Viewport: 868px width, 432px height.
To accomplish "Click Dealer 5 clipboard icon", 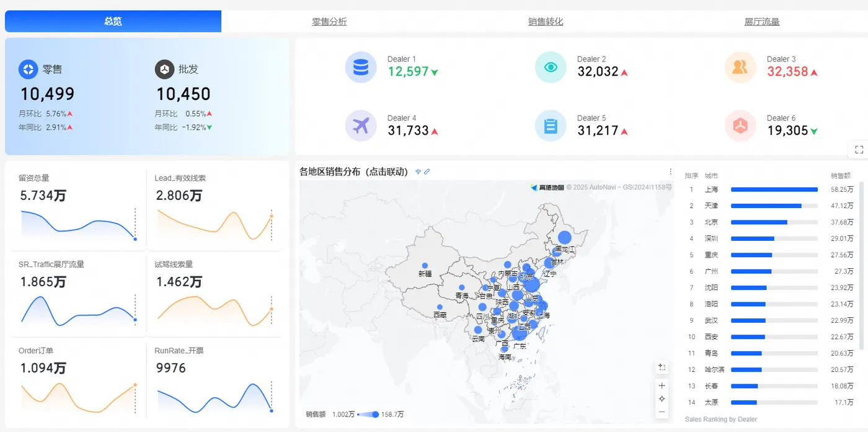I will 551,126.
